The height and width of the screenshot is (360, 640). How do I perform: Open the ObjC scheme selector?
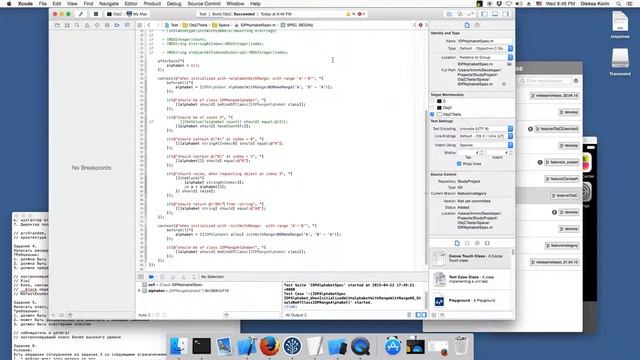115,14
